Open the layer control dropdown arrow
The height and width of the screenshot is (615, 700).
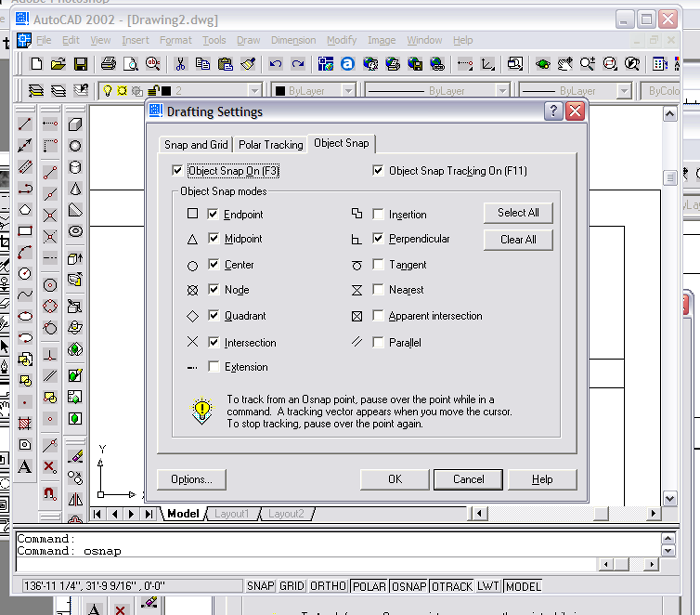tap(254, 91)
